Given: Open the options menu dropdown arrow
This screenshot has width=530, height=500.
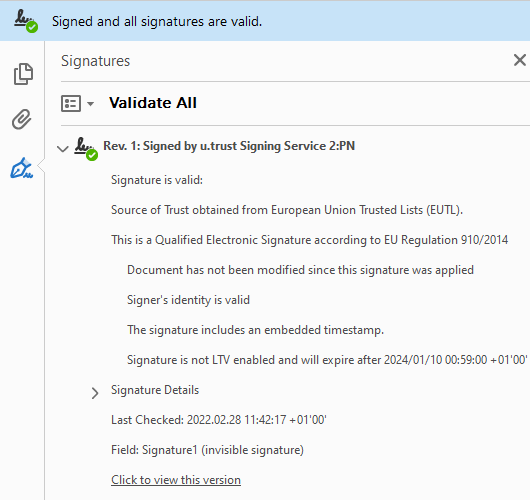Looking at the screenshot, I should 90,104.
